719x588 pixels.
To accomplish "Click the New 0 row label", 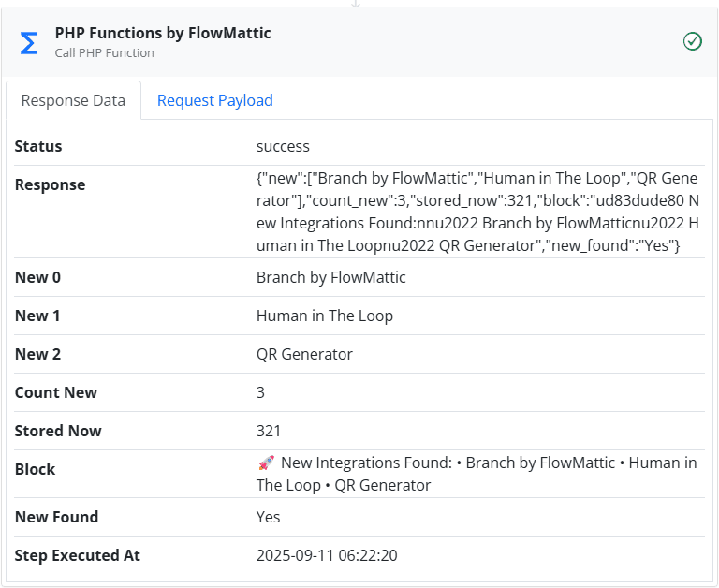I will click(x=37, y=277).
